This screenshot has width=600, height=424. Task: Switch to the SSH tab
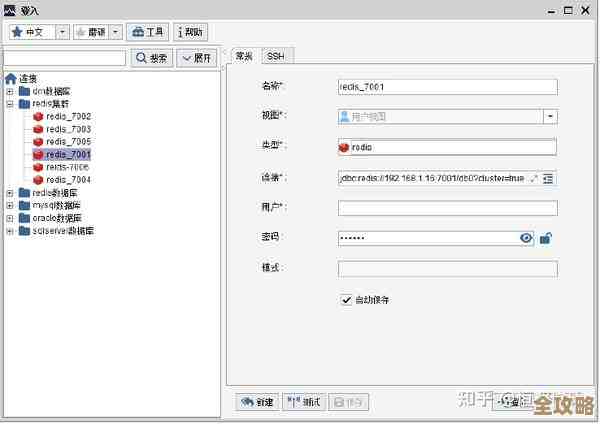276,56
